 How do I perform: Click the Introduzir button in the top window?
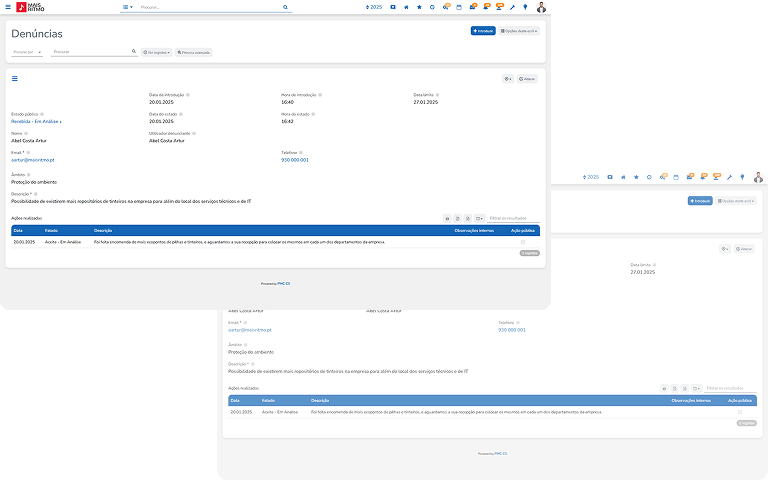tap(483, 31)
